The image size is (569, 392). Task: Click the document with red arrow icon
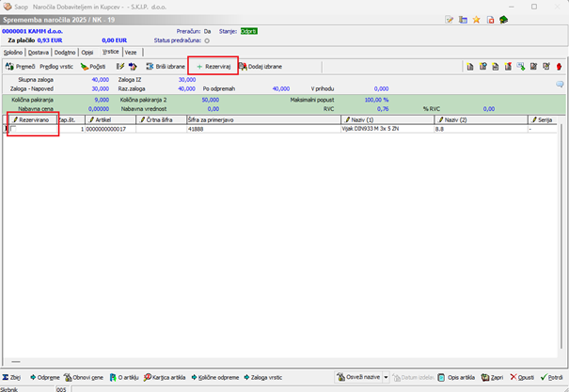point(490,20)
